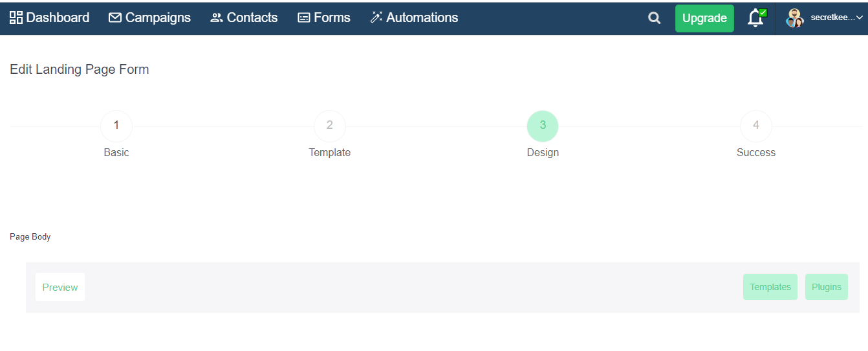
Task: Click the Automations magic wand icon
Action: (x=376, y=17)
